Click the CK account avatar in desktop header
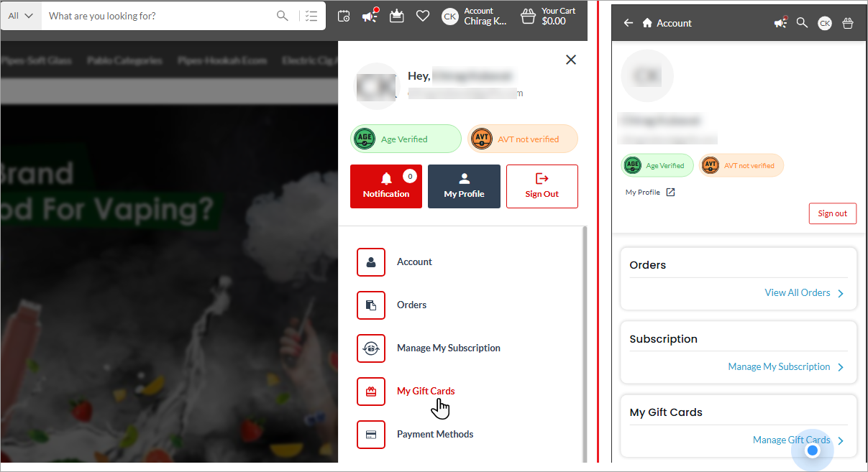The width and height of the screenshot is (868, 472). [x=450, y=16]
